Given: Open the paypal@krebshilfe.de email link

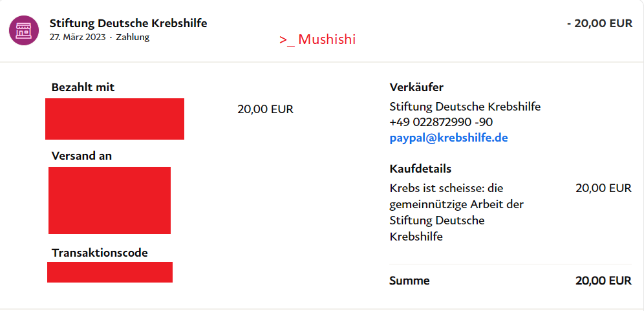Looking at the screenshot, I should pos(449,138).
